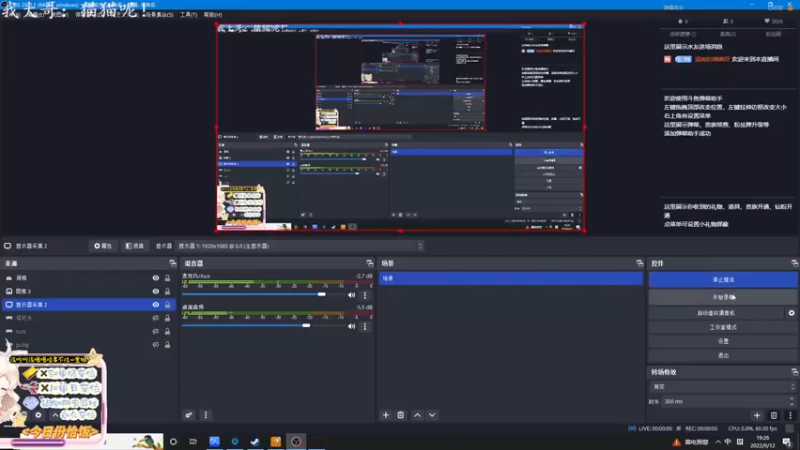
Task: Pop out the Controls dock panel
Action: pyautogui.click(x=794, y=263)
